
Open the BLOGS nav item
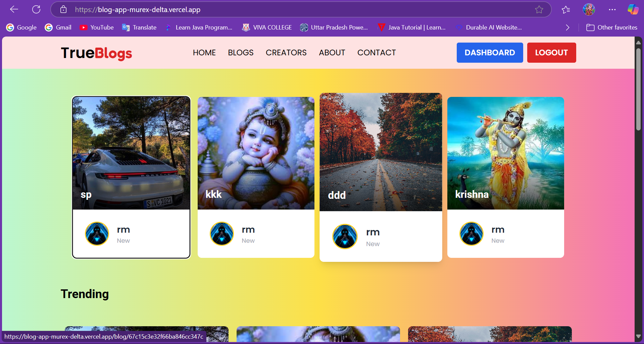(x=241, y=53)
